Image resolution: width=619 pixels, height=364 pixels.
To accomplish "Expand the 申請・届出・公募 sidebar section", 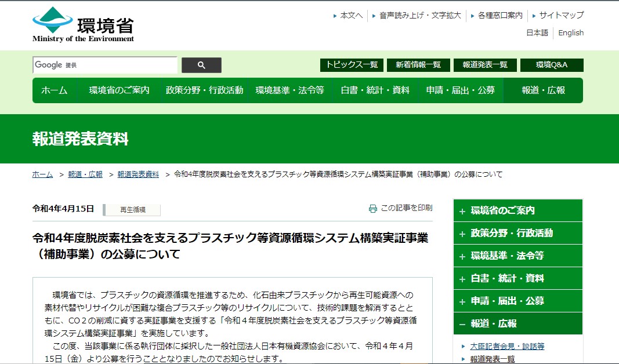I will tap(517, 301).
